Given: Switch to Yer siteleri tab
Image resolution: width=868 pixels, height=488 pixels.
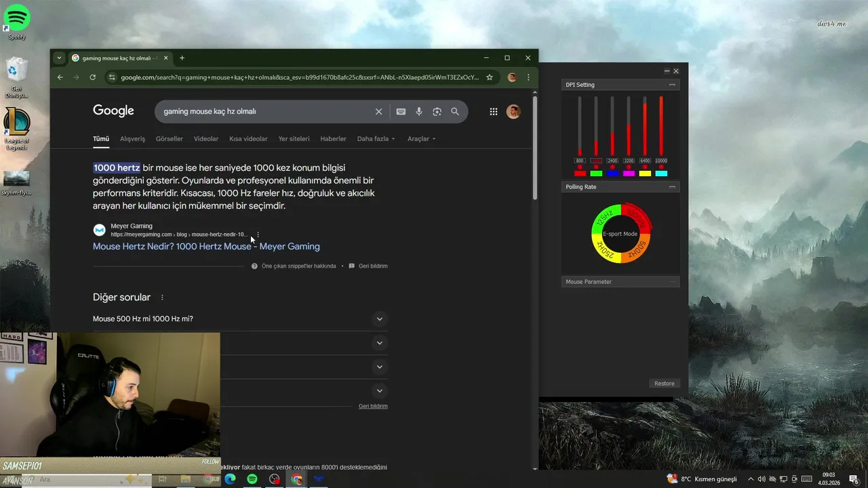Looking at the screenshot, I should point(294,139).
